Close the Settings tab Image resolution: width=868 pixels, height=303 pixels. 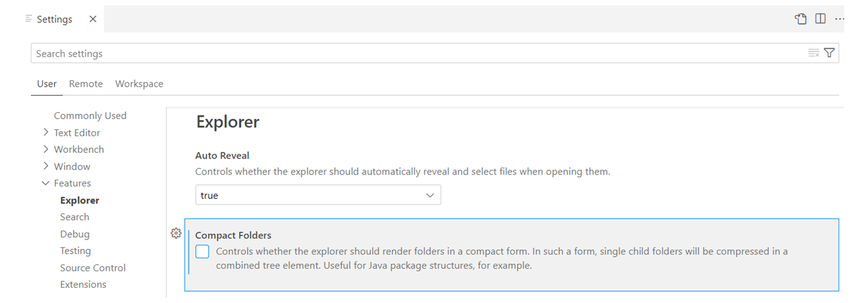pos(93,19)
